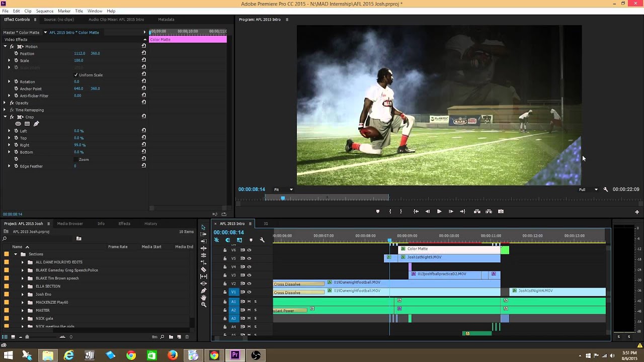Step forward one frame
Viewport: 644px width, 362px height.
click(451, 212)
